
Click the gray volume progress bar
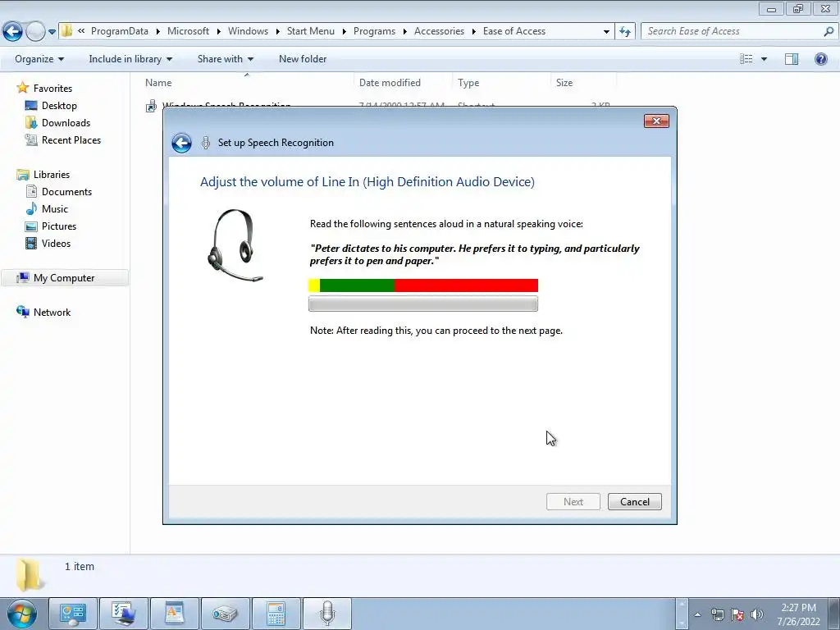(x=423, y=304)
